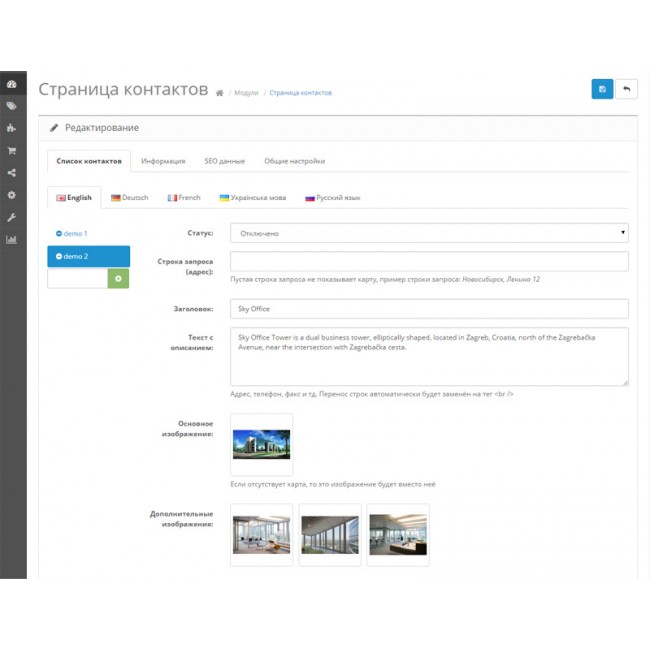
Task: Open the bar chart reports icon
Action: (12, 240)
